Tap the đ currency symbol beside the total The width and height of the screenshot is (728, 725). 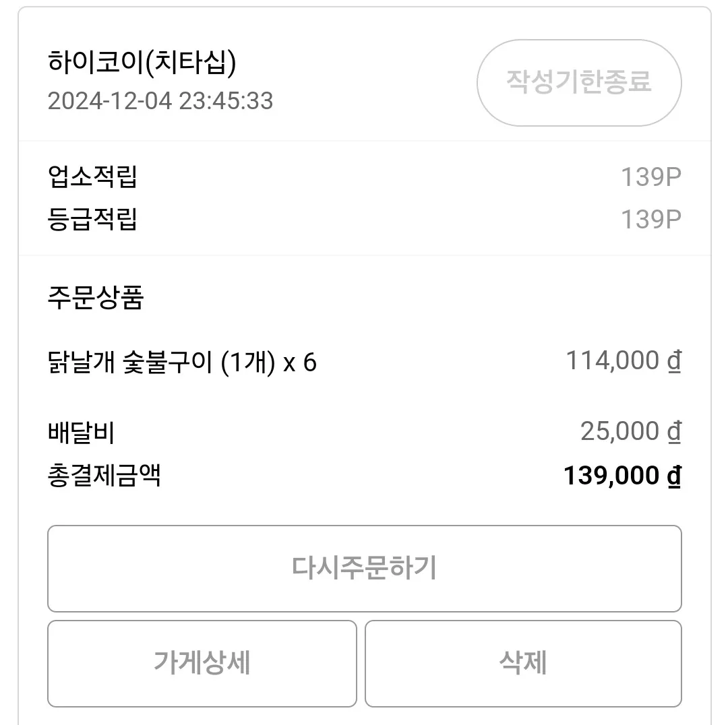coord(674,476)
